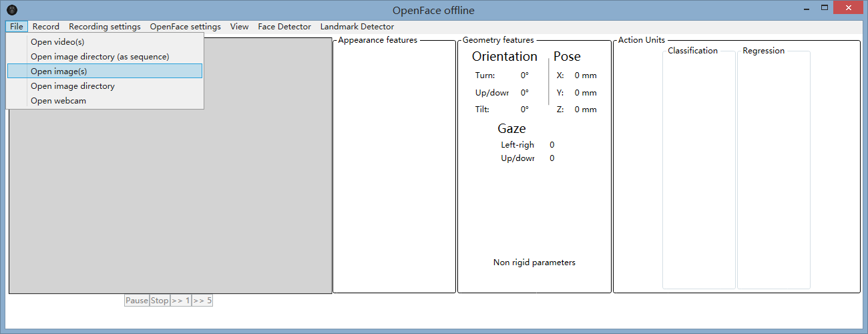Image resolution: width=868 pixels, height=334 pixels.
Task: Click the Pause button
Action: tap(137, 301)
